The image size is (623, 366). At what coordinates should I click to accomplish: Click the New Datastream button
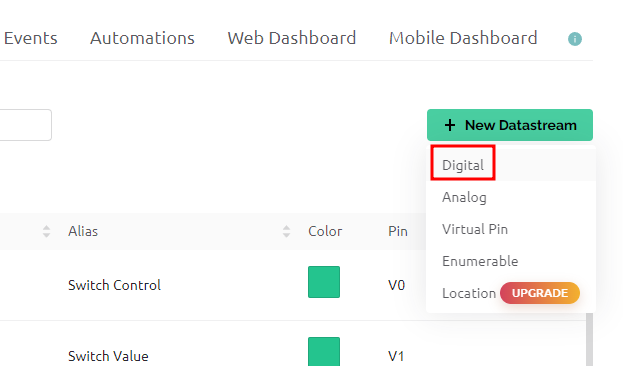[510, 125]
